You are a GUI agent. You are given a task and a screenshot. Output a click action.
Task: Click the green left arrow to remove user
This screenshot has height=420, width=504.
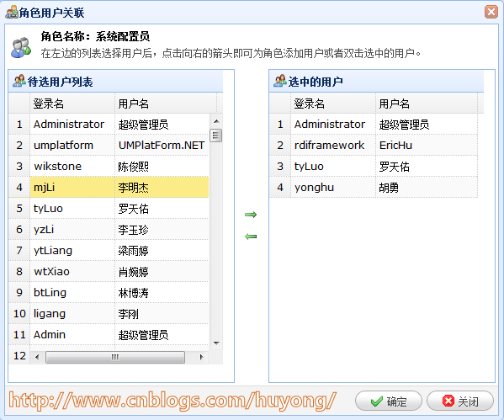(x=251, y=237)
